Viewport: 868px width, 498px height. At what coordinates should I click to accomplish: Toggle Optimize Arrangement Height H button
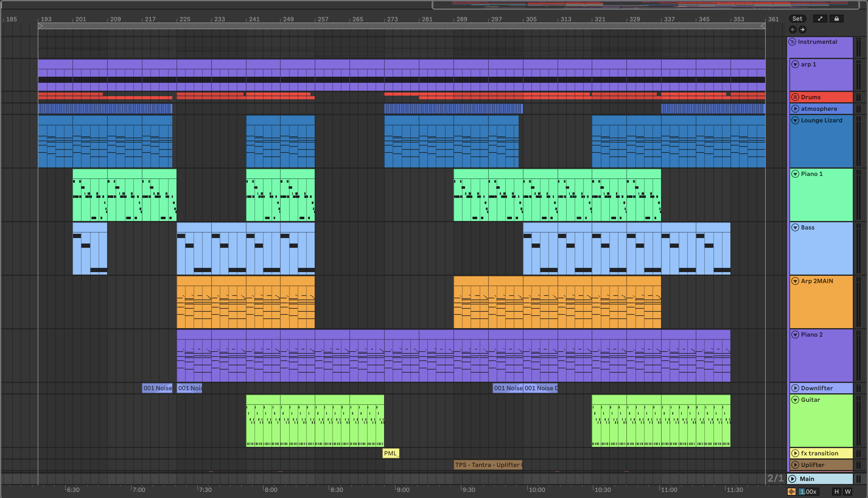point(836,492)
